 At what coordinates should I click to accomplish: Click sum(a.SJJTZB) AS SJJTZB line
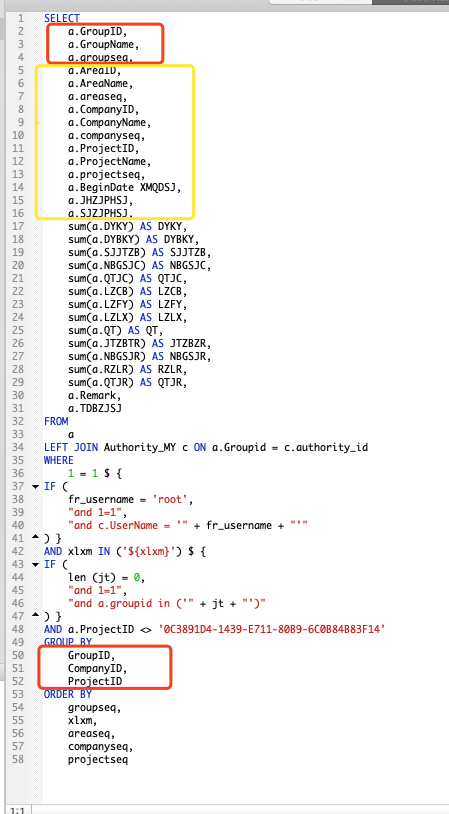point(140,253)
